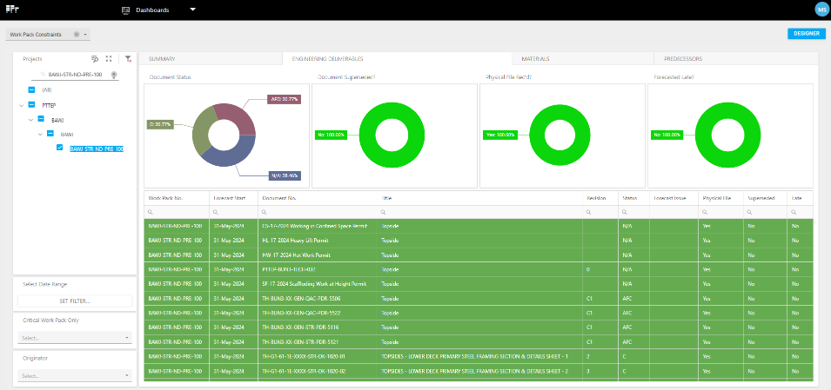Toggle the BAWJ checkbox
Viewport: 831px width, 390px height.
(41, 120)
